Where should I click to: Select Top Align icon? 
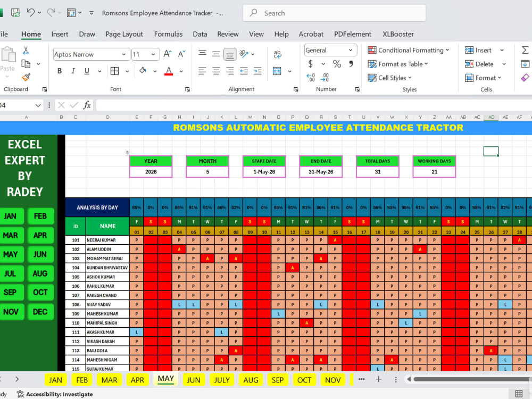[202, 54]
